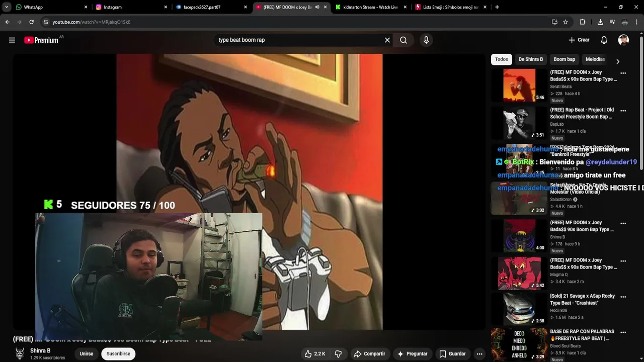The width and height of the screenshot is (644, 362).
Task: View site information icon in address bar
Action: coord(46,22)
